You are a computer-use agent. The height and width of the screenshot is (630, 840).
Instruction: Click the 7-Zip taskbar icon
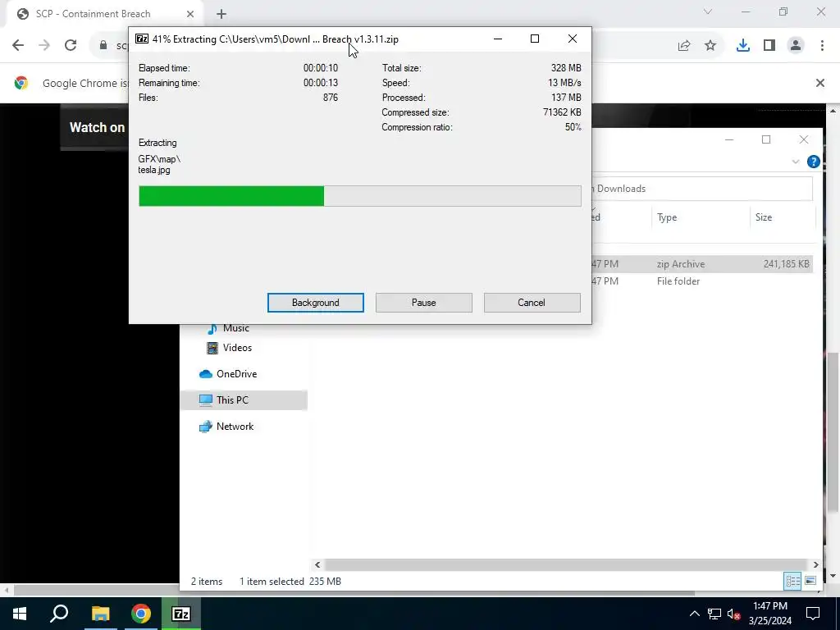(x=181, y=614)
